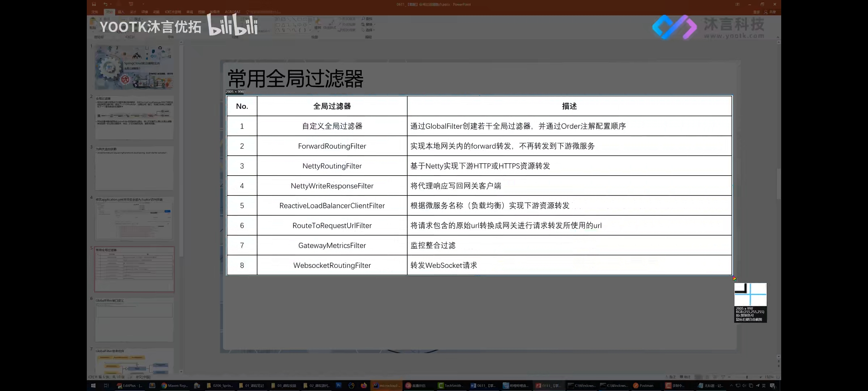Click the 描述 column header cell
Image resolution: width=868 pixels, height=391 pixels.
[570, 106]
